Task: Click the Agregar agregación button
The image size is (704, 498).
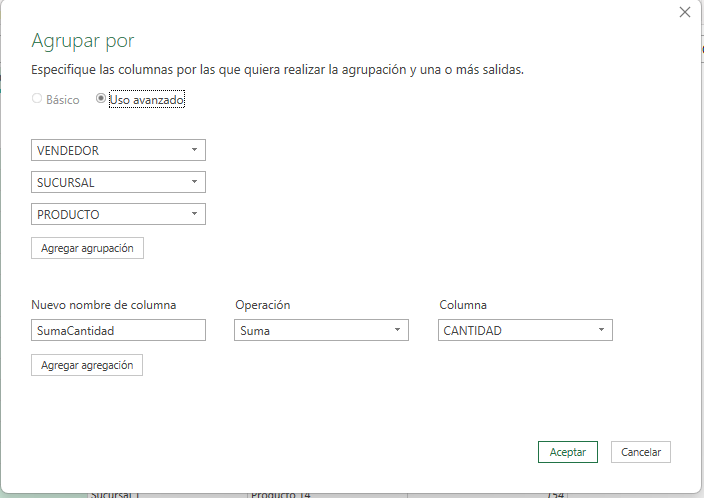Action: 87,365
